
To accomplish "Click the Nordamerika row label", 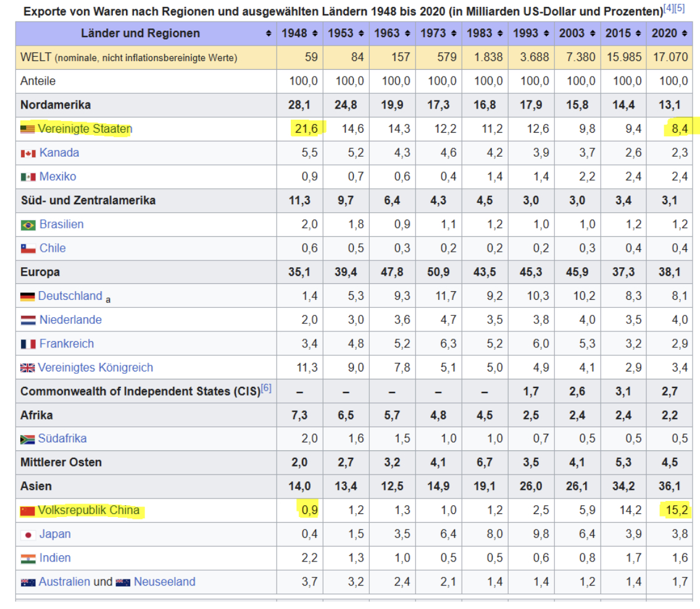I will [56, 105].
